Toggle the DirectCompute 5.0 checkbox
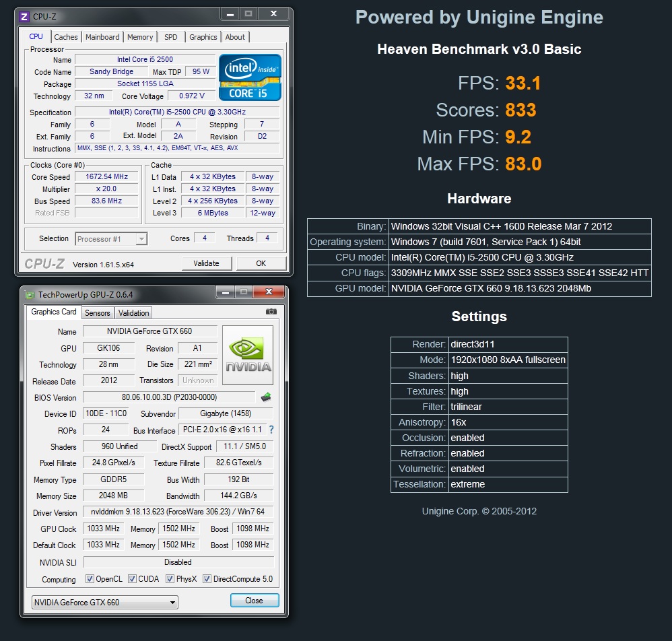 (207, 579)
